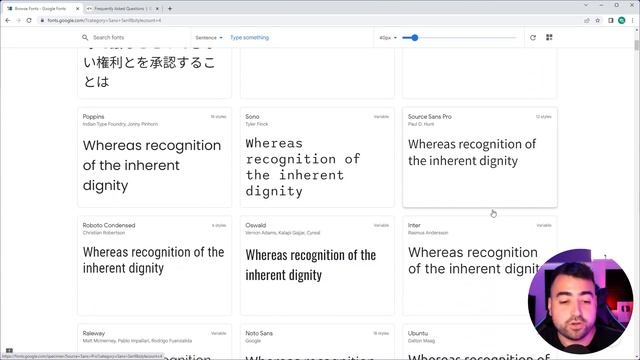This screenshot has height=360, width=640.
Task: Open the Source Sans Pro font card
Action: (x=480, y=157)
